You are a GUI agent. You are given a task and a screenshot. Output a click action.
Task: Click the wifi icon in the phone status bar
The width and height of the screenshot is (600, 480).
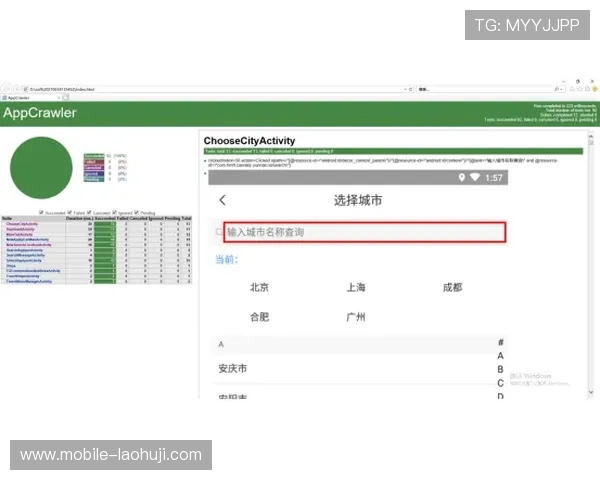pyautogui.click(x=475, y=177)
